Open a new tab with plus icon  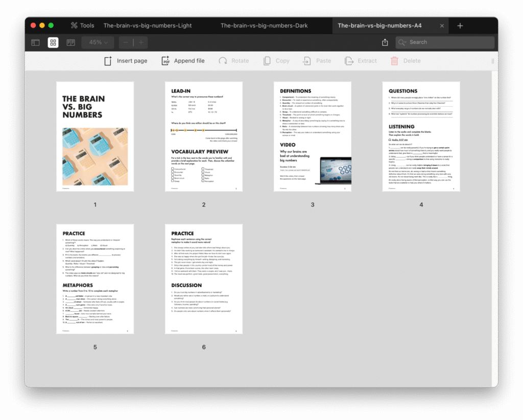coord(460,26)
